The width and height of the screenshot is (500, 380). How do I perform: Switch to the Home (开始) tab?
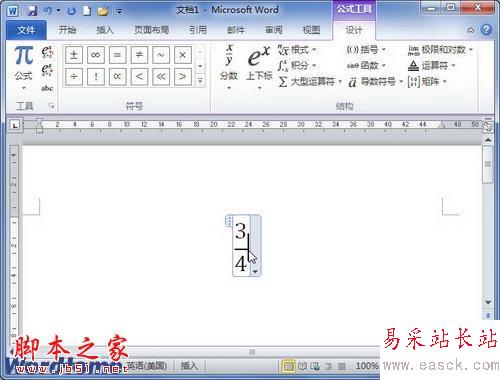pyautogui.click(x=67, y=30)
